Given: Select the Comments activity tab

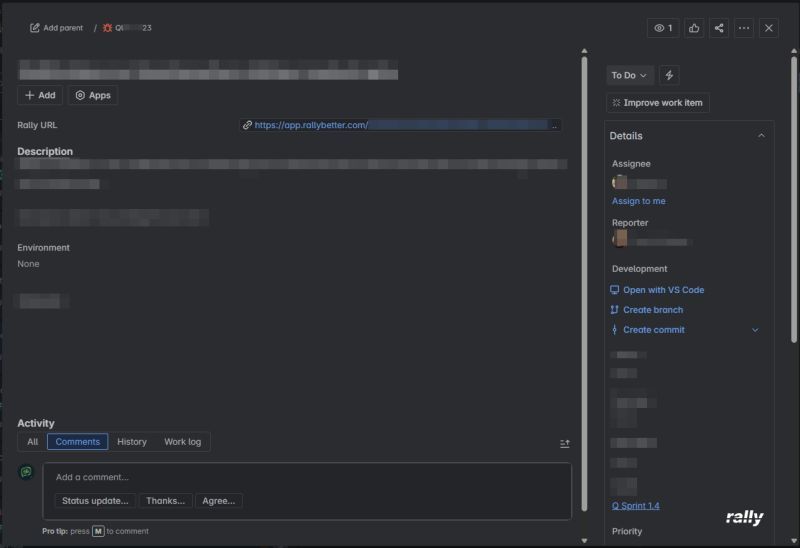Looking at the screenshot, I should click(78, 442).
